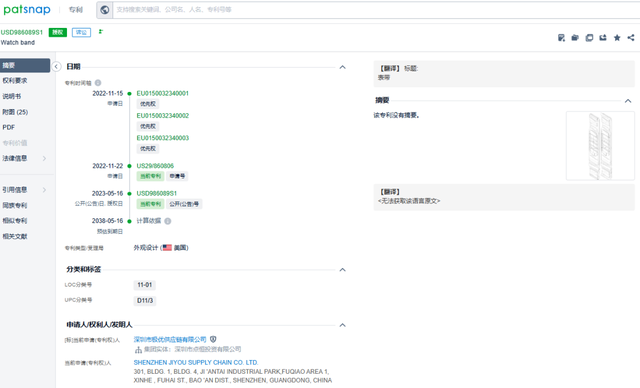The image size is (640, 388).
Task: Click the group hierarchy icon before 集团实体
Action: (x=138, y=350)
